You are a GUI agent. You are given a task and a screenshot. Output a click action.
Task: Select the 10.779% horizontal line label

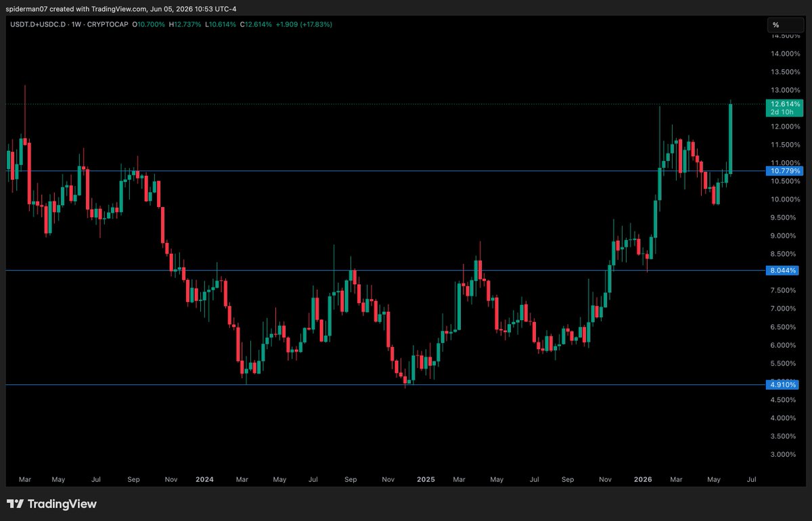tap(784, 171)
